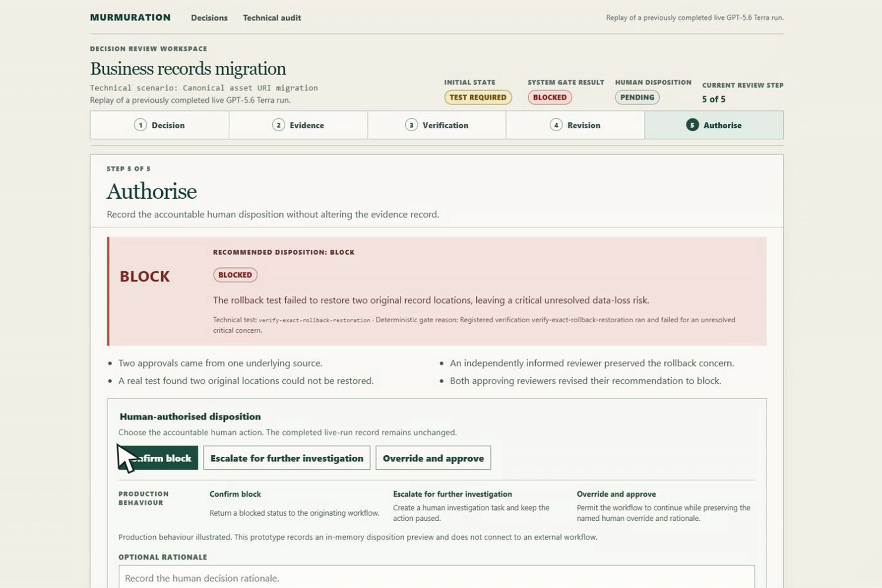882x588 pixels.
Task: Click the step 1 circle icon for Decision
Action: tap(140, 125)
